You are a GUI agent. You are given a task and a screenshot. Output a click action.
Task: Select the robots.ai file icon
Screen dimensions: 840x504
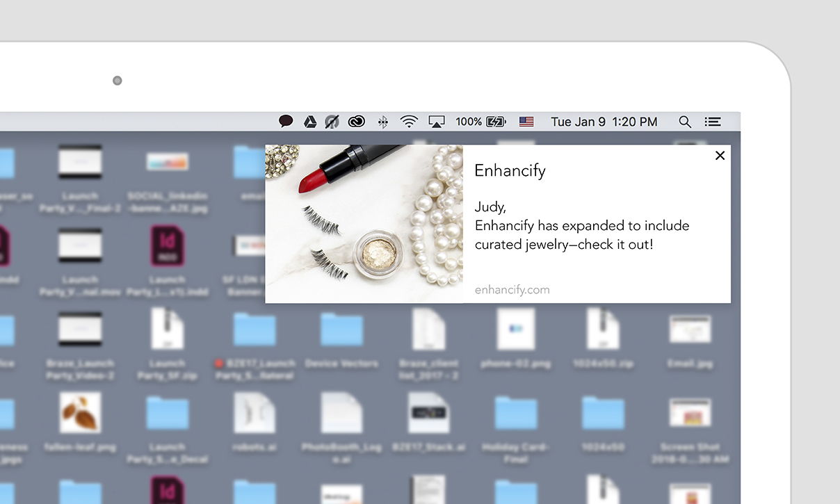click(254, 413)
